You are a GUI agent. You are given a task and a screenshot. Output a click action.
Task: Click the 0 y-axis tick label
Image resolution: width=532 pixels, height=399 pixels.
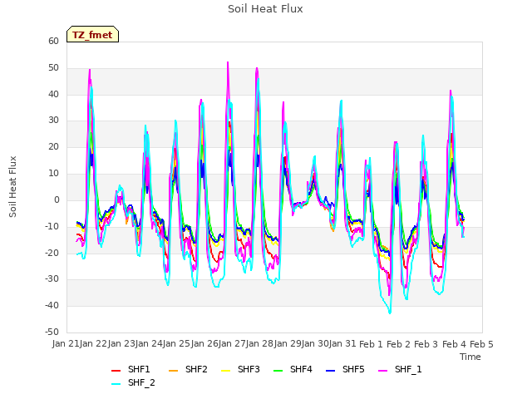(57, 200)
